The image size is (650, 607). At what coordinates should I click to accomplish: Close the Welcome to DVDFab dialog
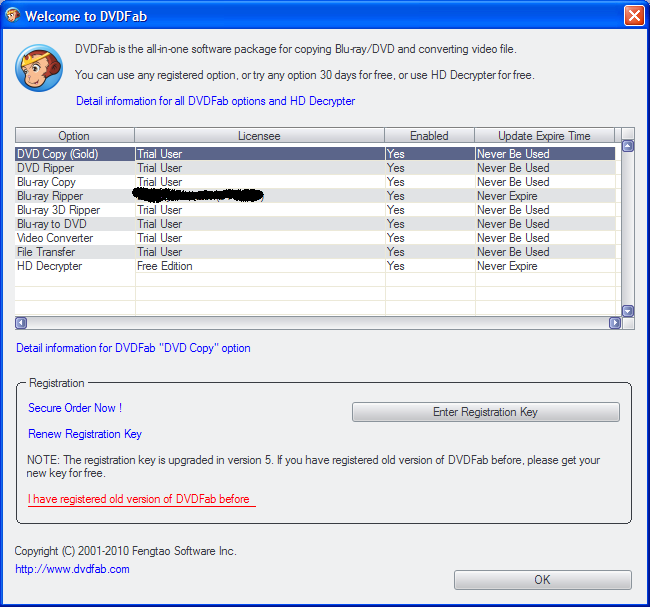click(634, 16)
